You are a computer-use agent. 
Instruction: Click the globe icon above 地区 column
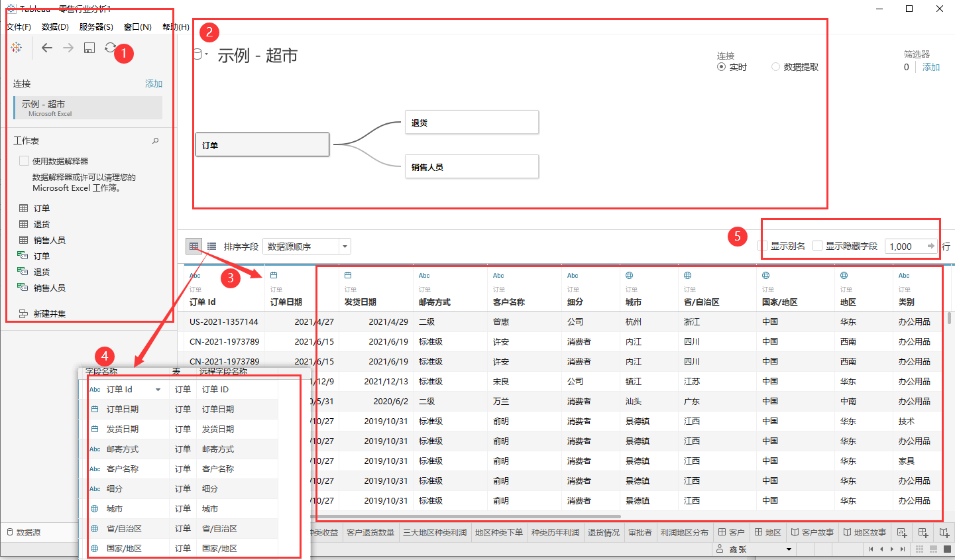(x=844, y=275)
